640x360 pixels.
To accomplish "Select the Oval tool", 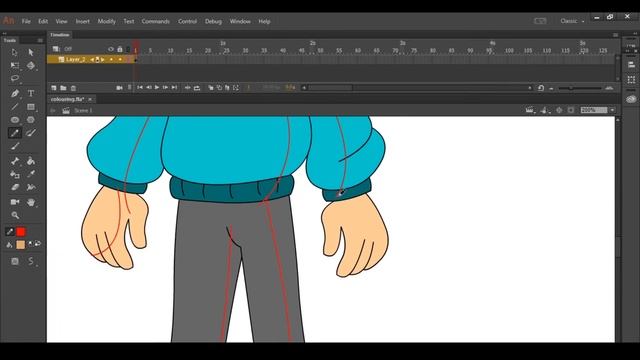I will point(15,120).
